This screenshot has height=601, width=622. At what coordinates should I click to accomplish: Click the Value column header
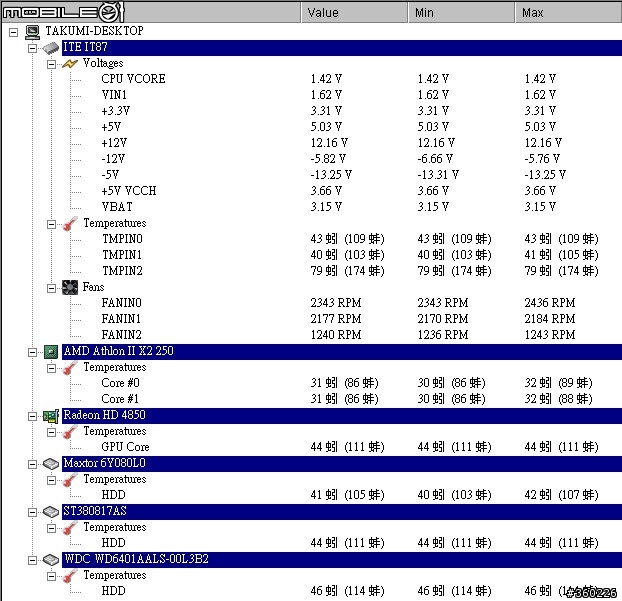tap(355, 13)
